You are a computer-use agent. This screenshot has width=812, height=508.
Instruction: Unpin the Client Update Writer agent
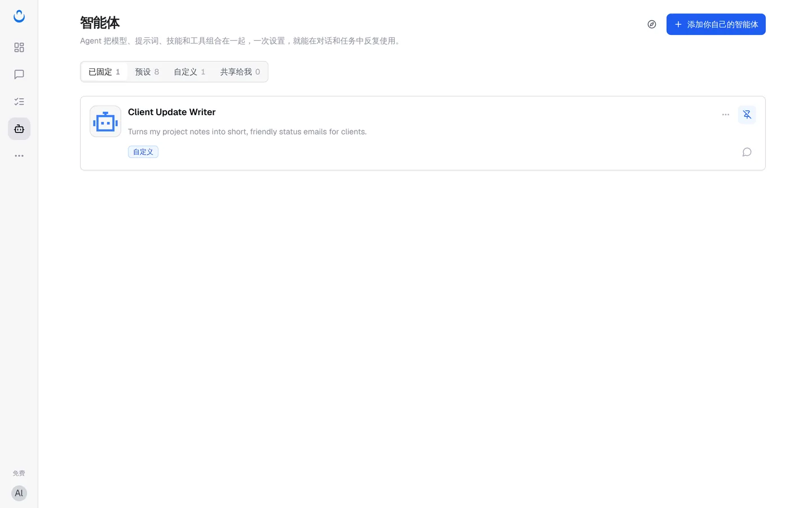[747, 115]
